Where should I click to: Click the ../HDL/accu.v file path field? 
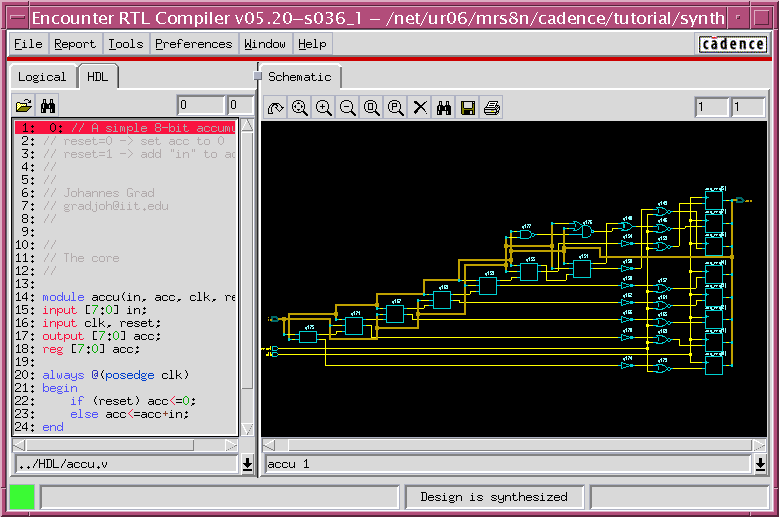tap(127, 464)
